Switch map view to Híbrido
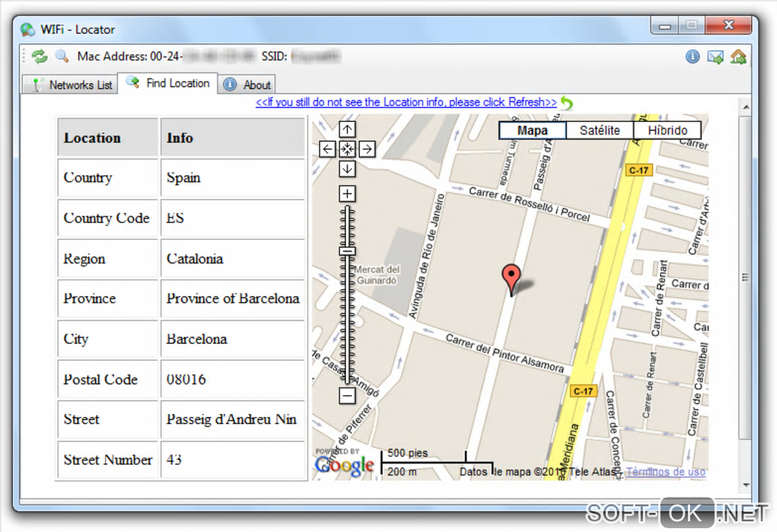777x532 pixels. [x=667, y=131]
